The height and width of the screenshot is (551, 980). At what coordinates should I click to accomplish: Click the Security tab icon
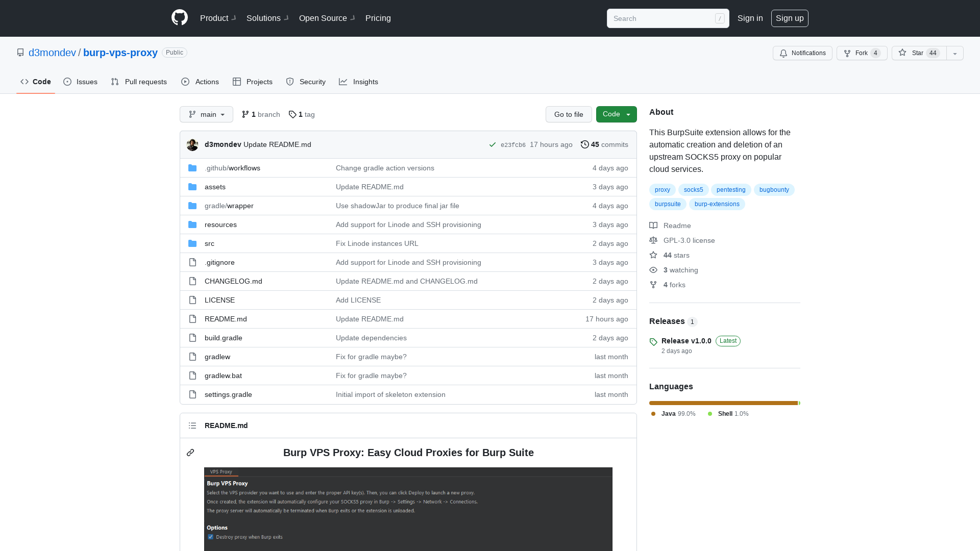tap(289, 82)
